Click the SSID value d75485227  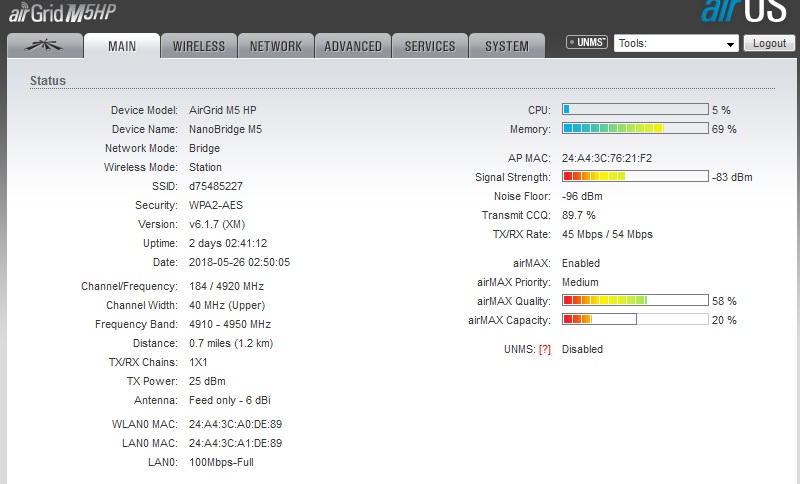tap(216, 186)
